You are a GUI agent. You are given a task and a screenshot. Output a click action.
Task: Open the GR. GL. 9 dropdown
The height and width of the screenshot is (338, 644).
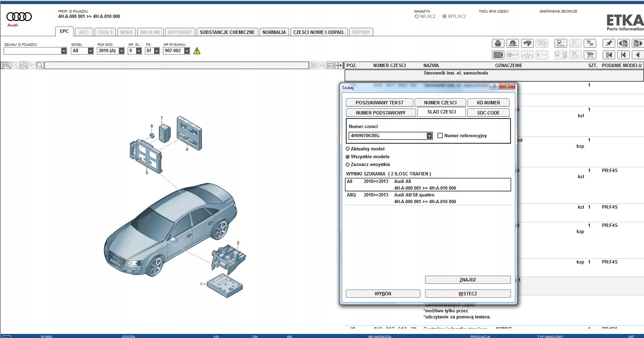coord(139,51)
